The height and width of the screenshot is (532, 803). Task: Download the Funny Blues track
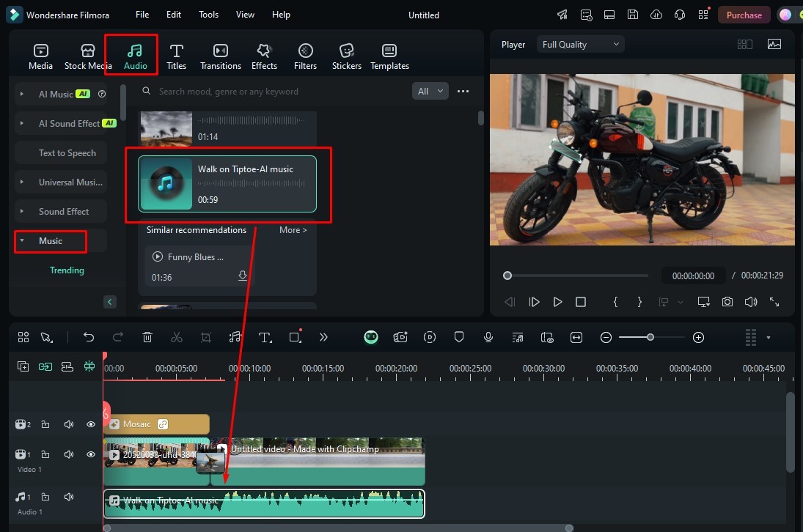click(x=243, y=276)
